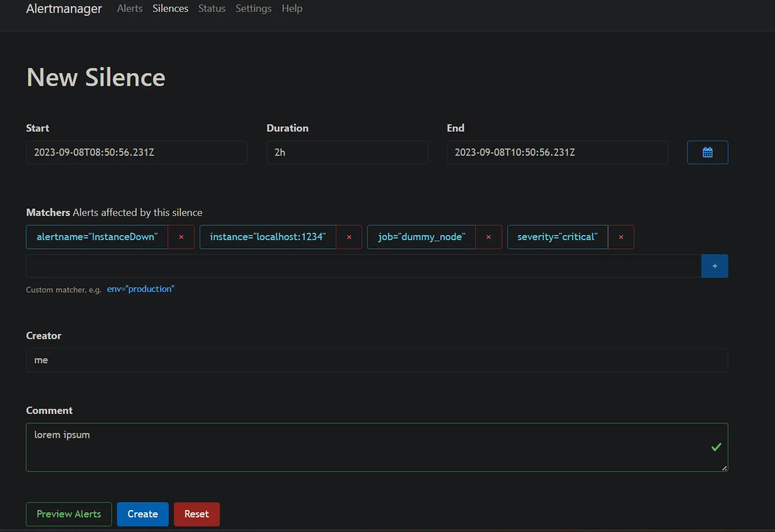
Task: Focus the Duration field showing 2h
Action: pos(347,152)
